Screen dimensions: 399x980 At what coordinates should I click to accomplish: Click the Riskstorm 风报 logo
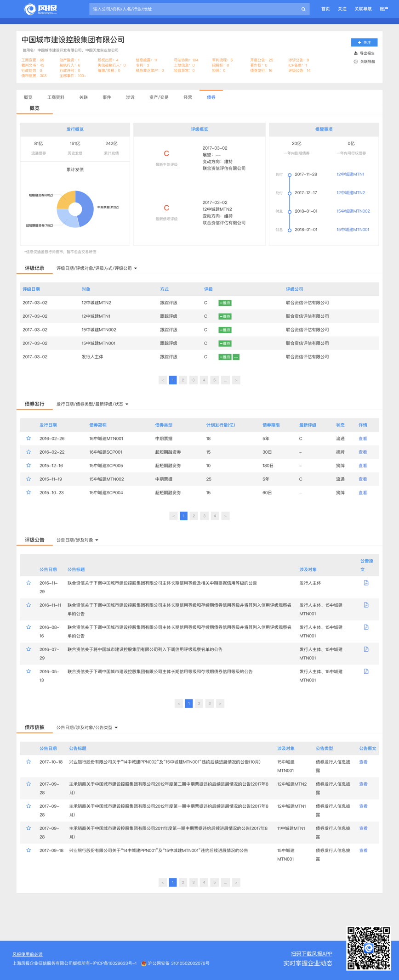pyautogui.click(x=40, y=9)
